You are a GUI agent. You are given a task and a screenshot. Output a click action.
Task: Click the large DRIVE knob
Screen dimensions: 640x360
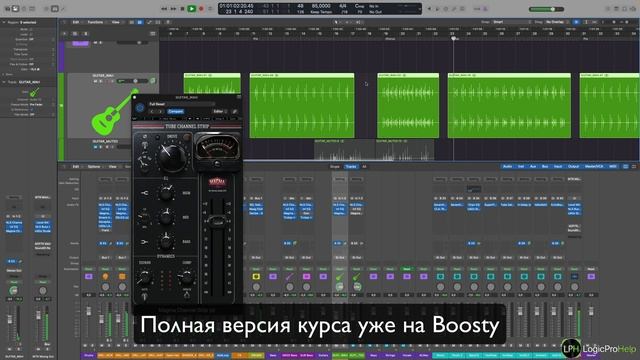[x=171, y=157]
